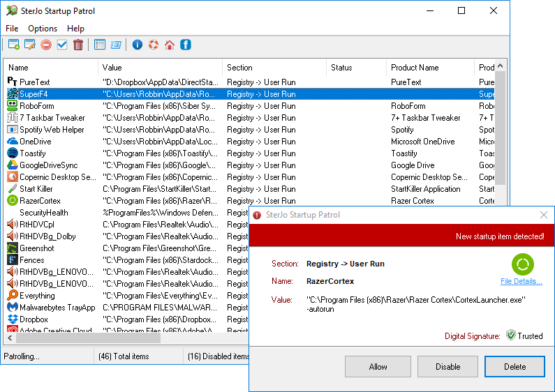Open the File menu
The width and height of the screenshot is (555, 392).
pyautogui.click(x=12, y=29)
